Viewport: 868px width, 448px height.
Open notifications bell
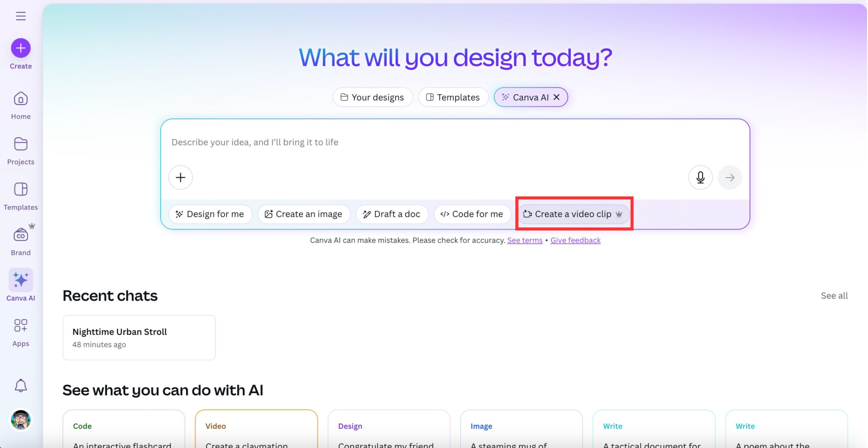point(21,385)
